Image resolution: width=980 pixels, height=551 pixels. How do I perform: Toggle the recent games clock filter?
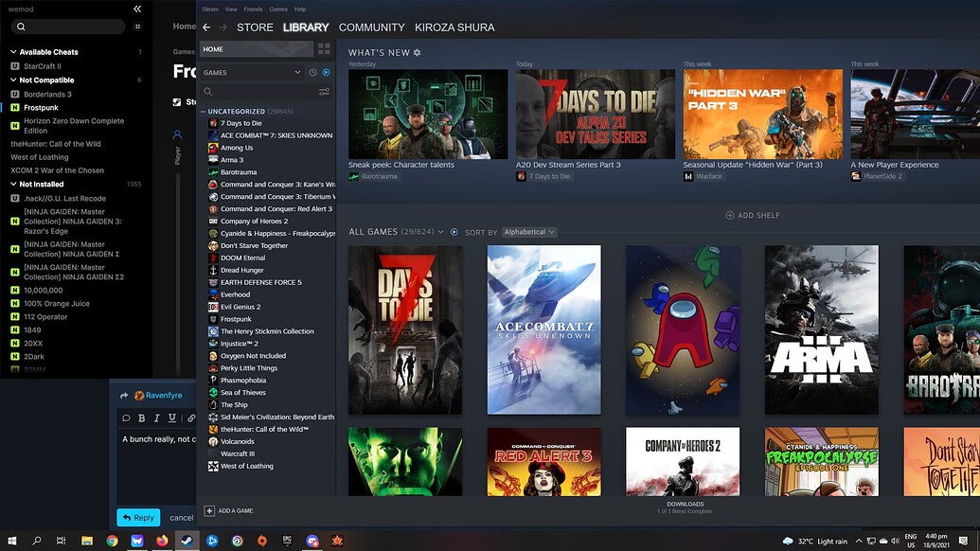(x=313, y=72)
